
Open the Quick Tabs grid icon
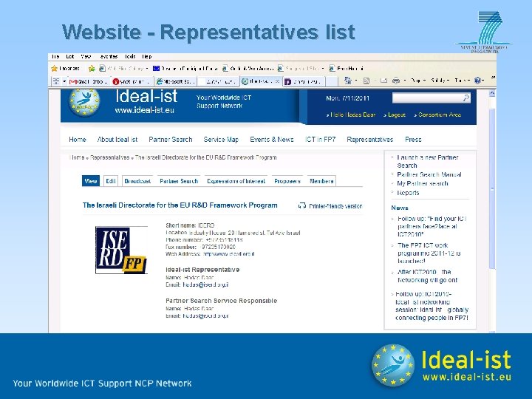[x=56, y=81]
